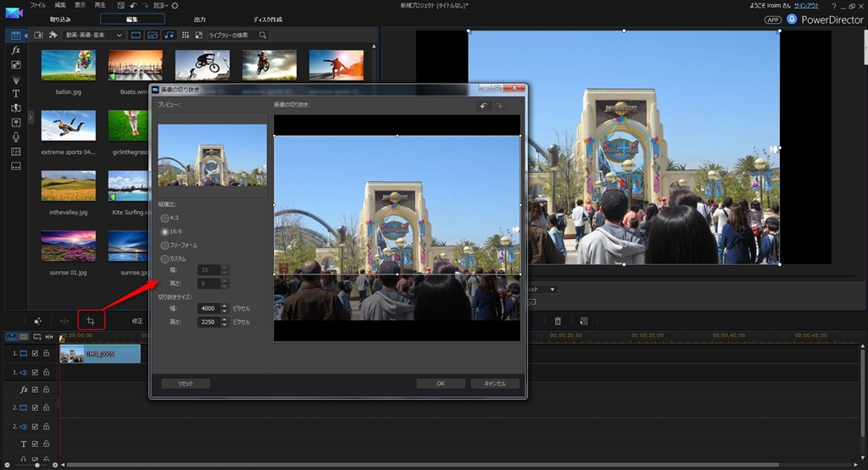Open the Transition Room in the sidebar
The width and height of the screenshot is (868, 470).
pyautogui.click(x=16, y=108)
